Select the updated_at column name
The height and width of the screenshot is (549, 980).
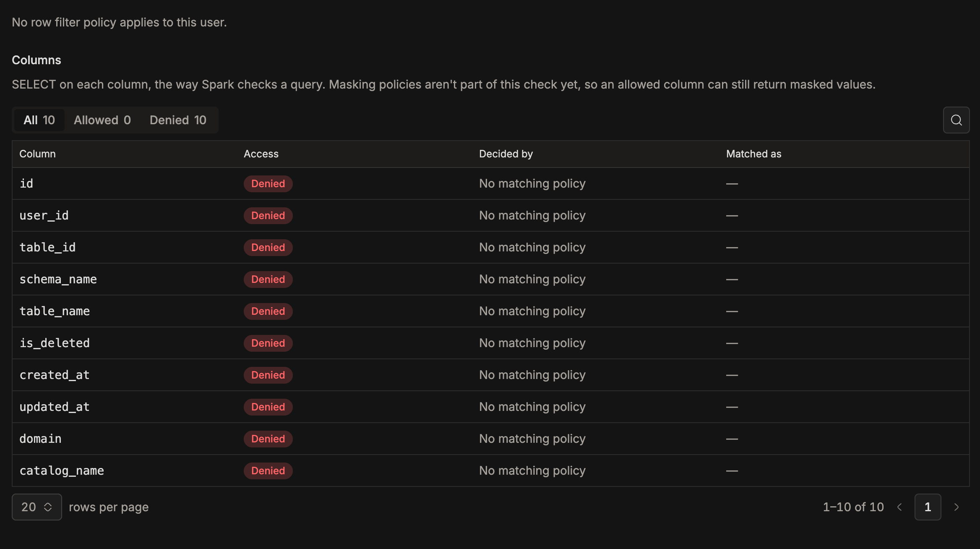[x=55, y=407]
